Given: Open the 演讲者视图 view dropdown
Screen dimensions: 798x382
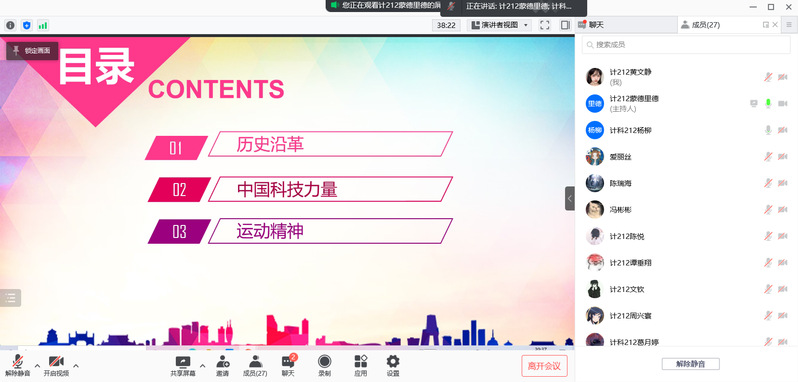Looking at the screenshot, I should tap(499, 25).
